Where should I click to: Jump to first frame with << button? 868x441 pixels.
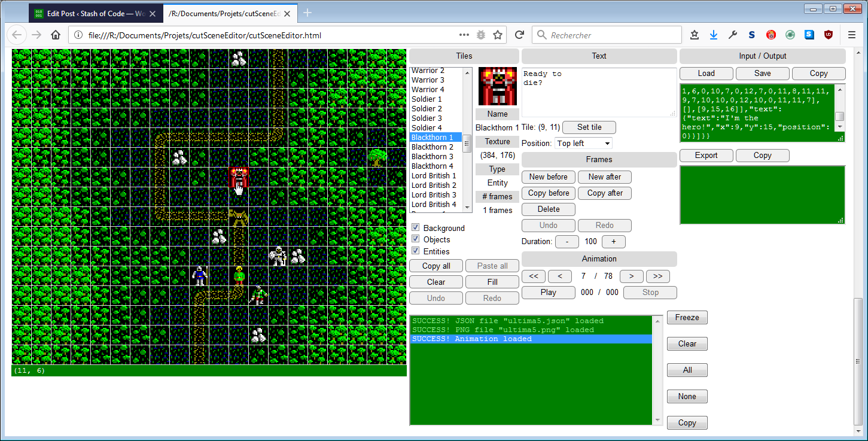(x=534, y=276)
